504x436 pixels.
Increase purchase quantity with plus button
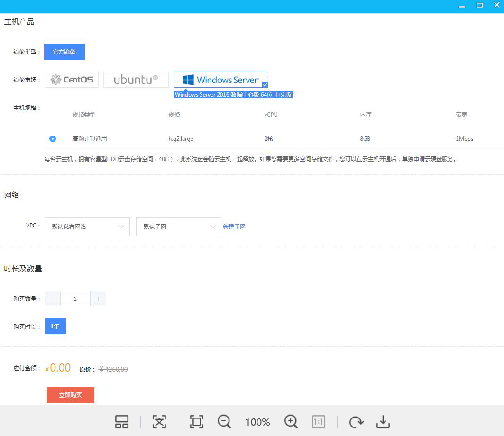tap(98, 299)
